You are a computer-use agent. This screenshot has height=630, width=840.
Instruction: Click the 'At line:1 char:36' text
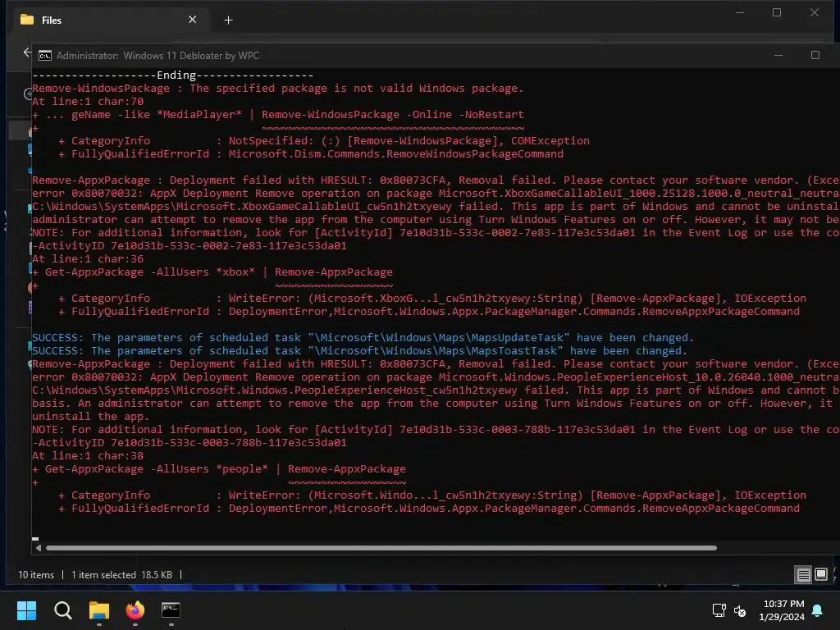point(88,259)
